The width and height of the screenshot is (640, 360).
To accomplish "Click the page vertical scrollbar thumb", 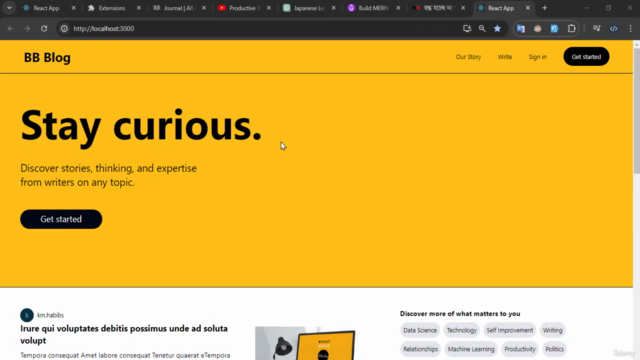I will (636, 110).
